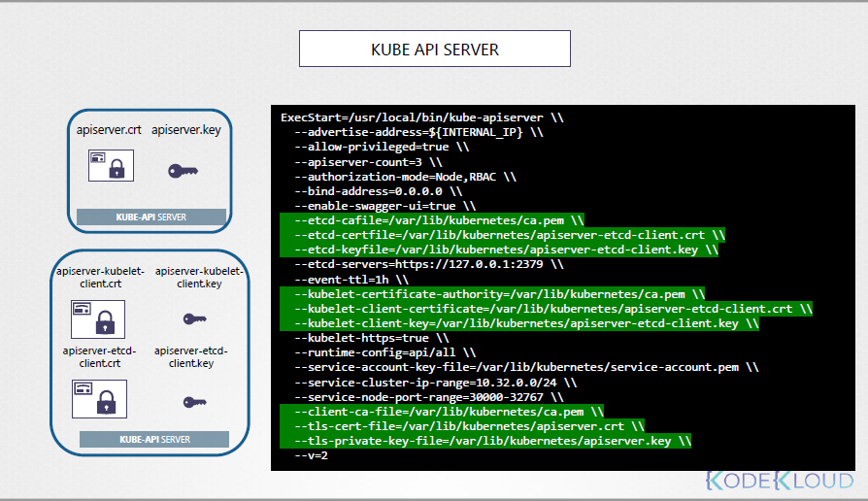Screen dimensions: 868x501
Task: Select the apiserver-etcd-client.key label
Action: (191, 357)
